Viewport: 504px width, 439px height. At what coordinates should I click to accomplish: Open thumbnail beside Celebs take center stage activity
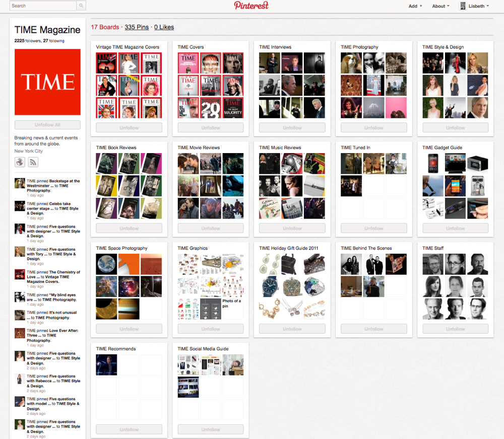pos(20,206)
